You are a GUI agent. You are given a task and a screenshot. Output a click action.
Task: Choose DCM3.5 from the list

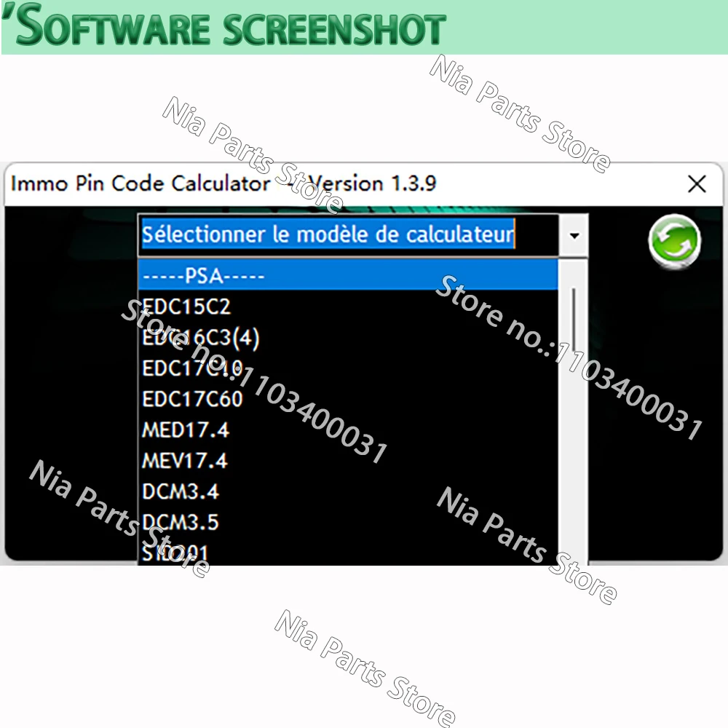pyautogui.click(x=348, y=522)
